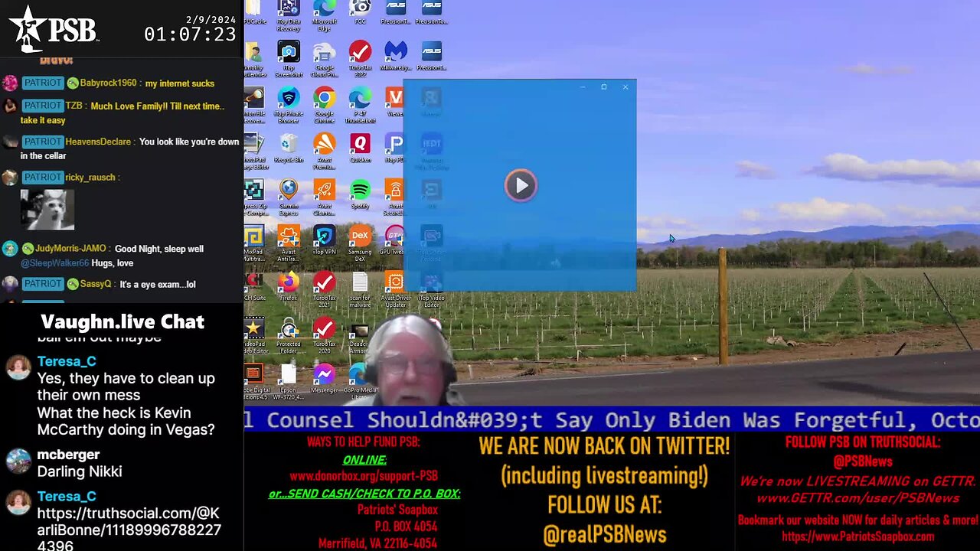Image resolution: width=980 pixels, height=551 pixels.
Task: Select the HeavensDeclare username
Action: (100, 142)
